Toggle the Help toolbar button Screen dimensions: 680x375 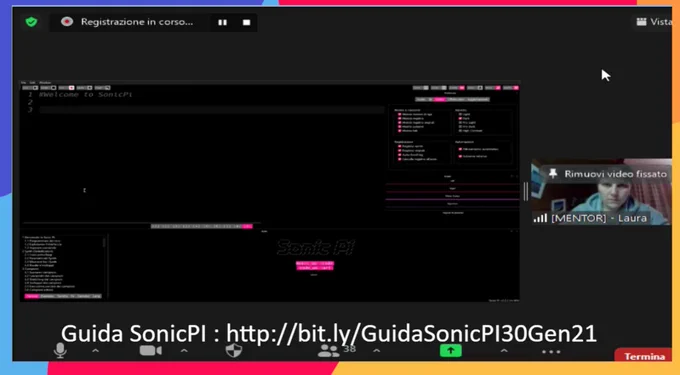click(x=493, y=88)
